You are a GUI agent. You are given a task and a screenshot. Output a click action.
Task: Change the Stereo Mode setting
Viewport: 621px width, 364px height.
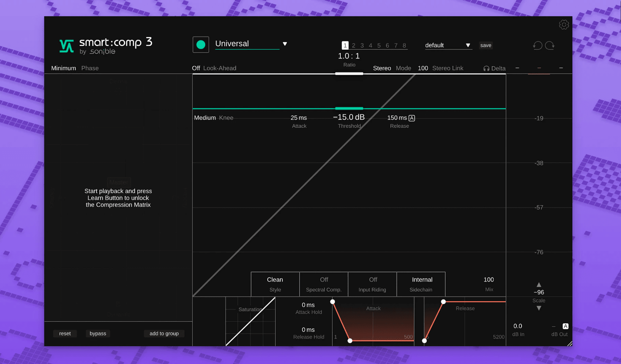coord(392,68)
